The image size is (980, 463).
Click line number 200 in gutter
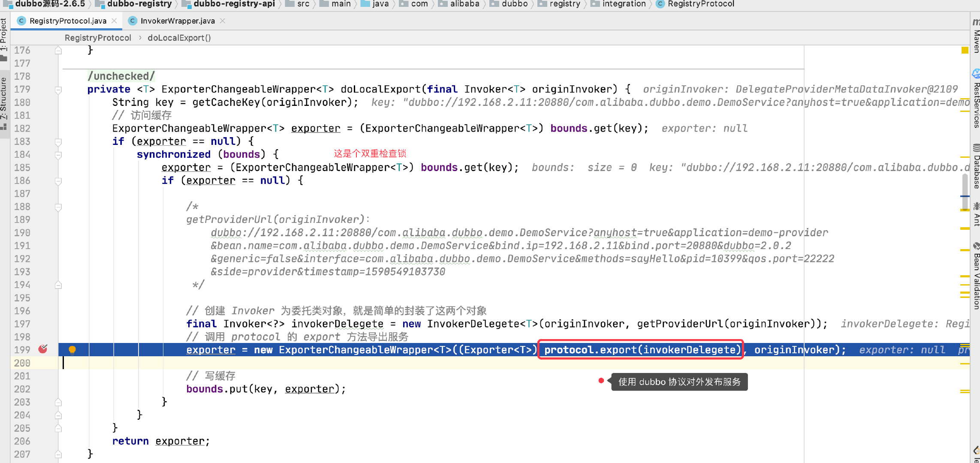22,363
